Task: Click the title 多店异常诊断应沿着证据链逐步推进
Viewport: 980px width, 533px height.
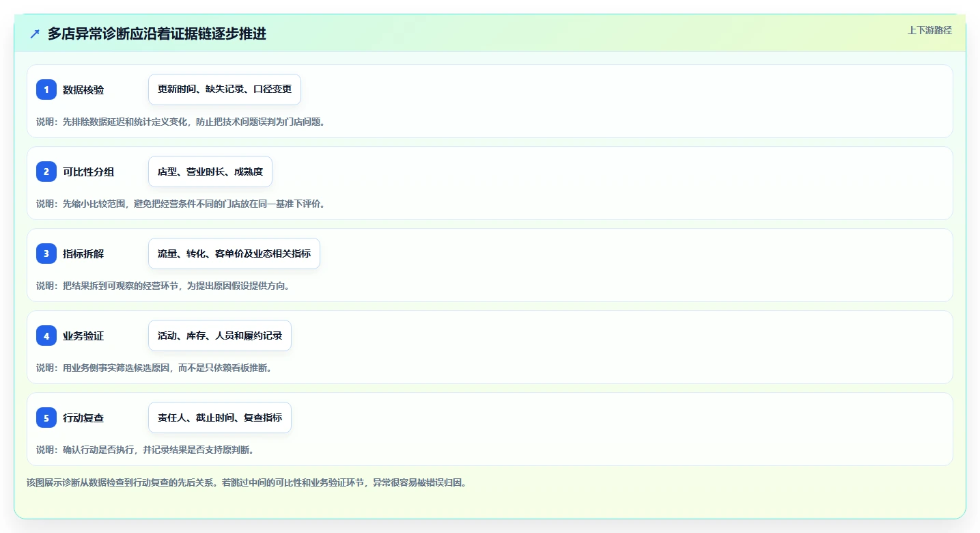Action: (157, 33)
